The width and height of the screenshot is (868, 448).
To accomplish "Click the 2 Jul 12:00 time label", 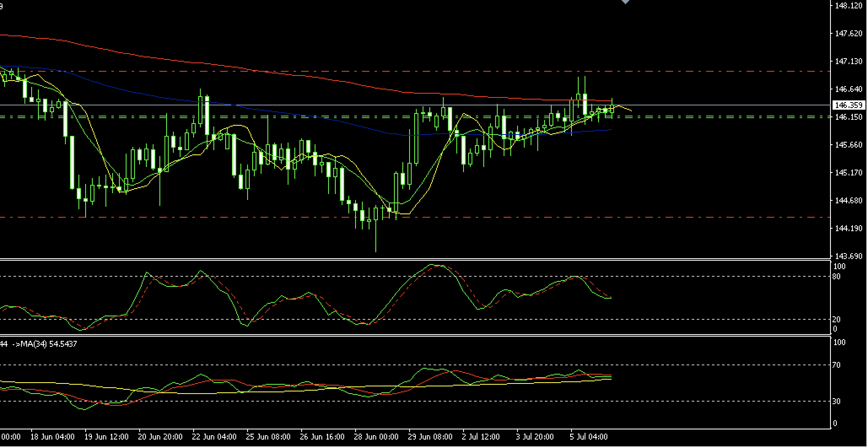I will coord(481,437).
